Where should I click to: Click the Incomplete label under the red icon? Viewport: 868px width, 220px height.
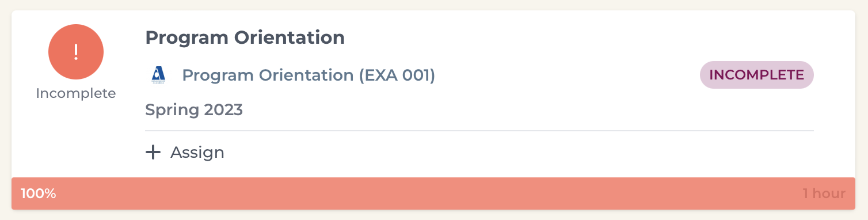point(76,93)
